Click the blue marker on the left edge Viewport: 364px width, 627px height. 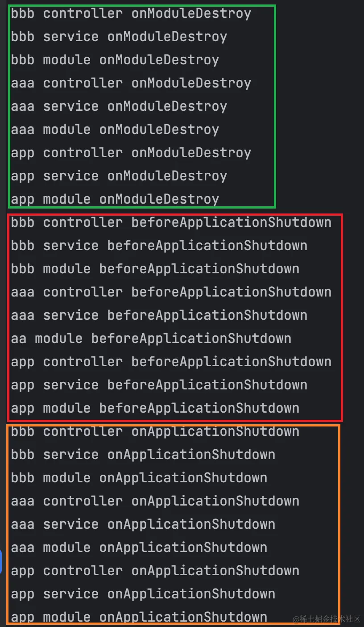[x=1, y=562]
